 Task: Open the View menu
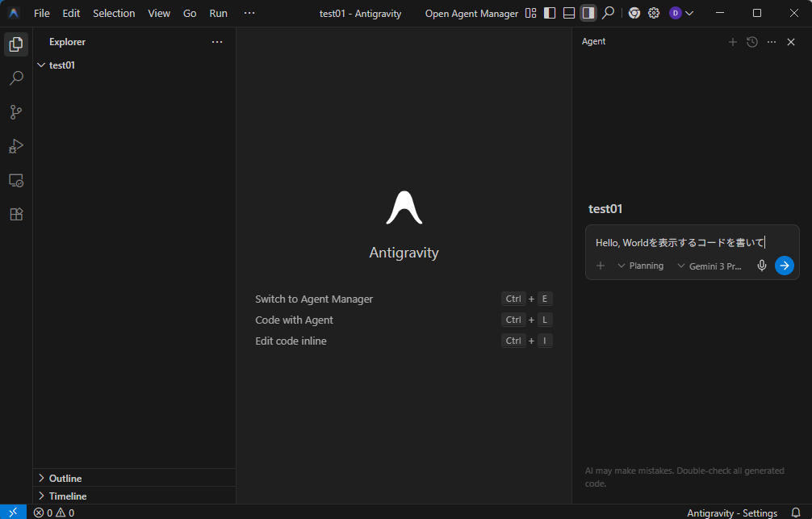159,14
